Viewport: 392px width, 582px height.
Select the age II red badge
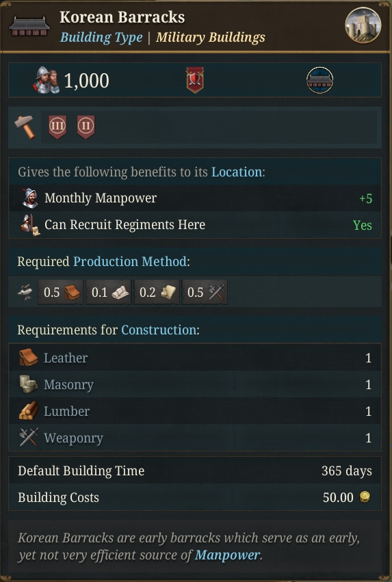coord(86,127)
